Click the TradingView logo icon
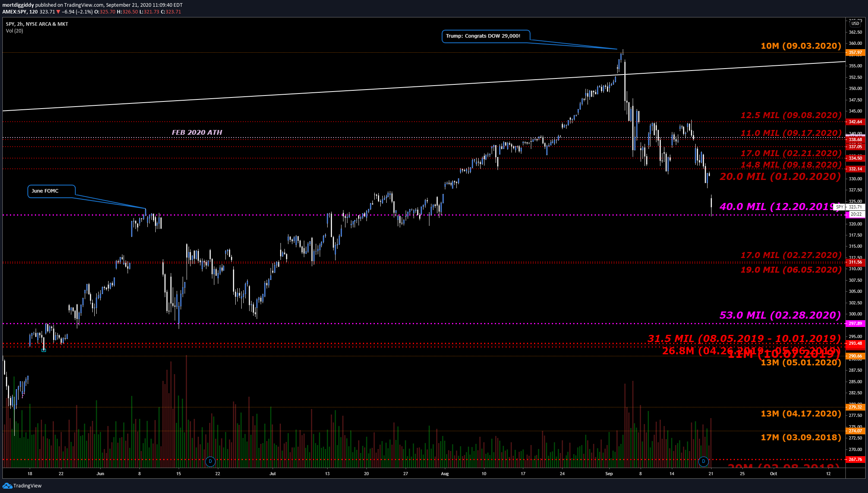This screenshot has width=868, height=493. [x=7, y=485]
